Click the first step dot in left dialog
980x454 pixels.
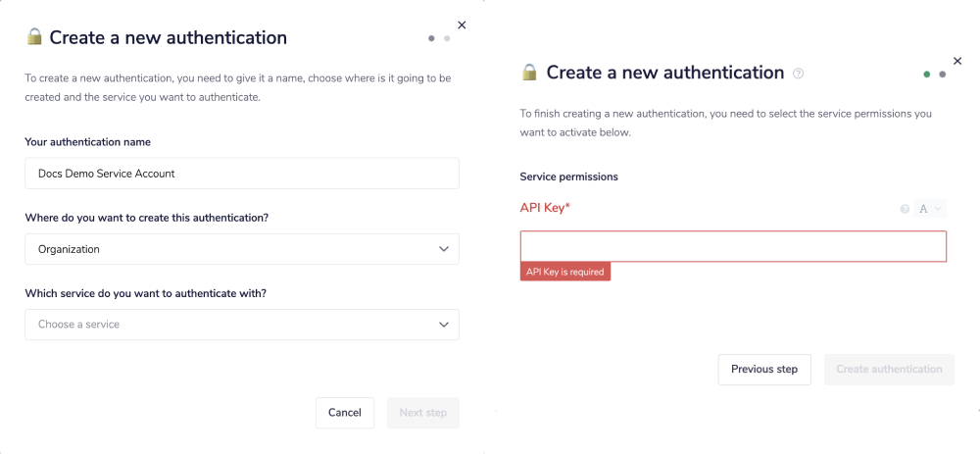point(431,38)
